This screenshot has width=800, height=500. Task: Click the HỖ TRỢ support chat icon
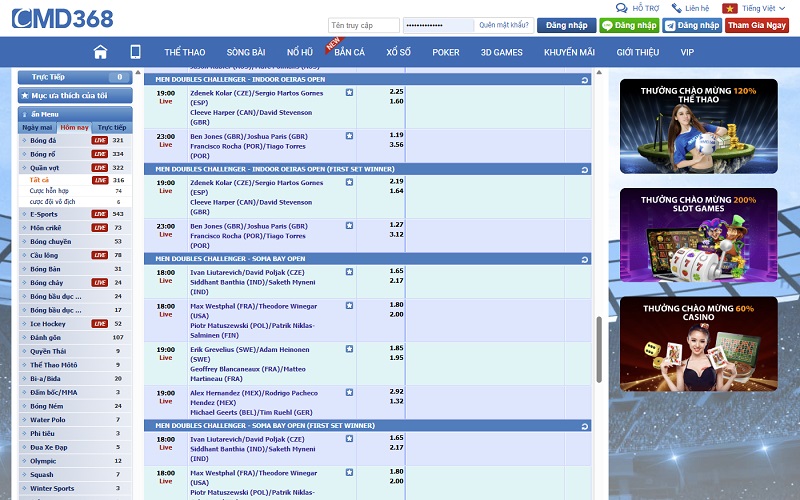pyautogui.click(x=624, y=8)
